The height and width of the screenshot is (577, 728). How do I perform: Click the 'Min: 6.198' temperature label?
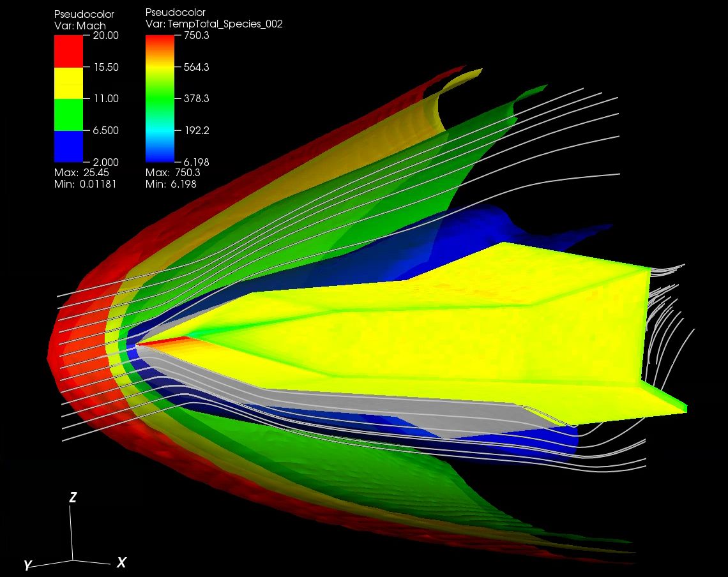coord(171,184)
